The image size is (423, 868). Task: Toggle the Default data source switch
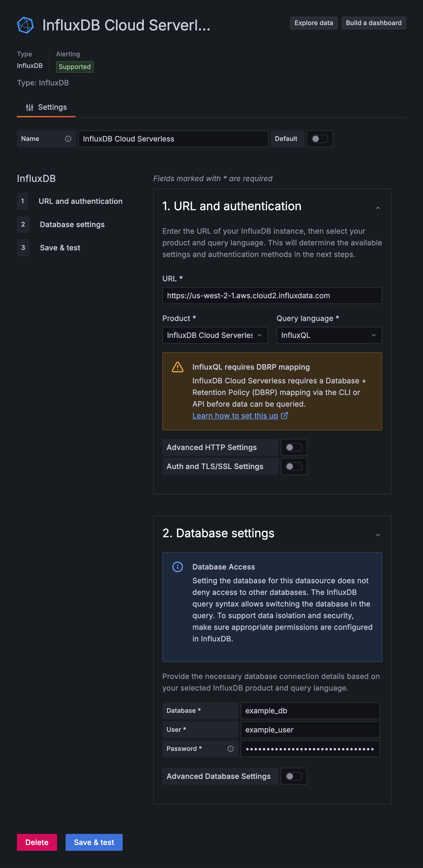pos(320,139)
